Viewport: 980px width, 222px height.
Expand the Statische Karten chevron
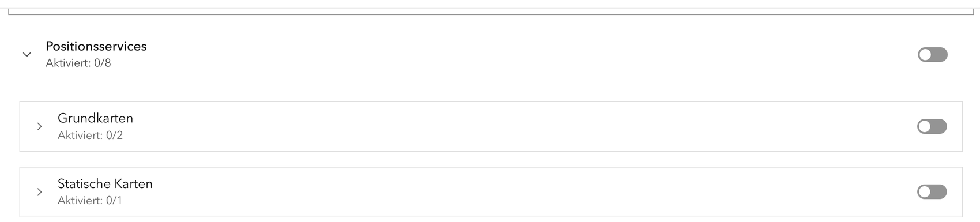click(x=39, y=192)
